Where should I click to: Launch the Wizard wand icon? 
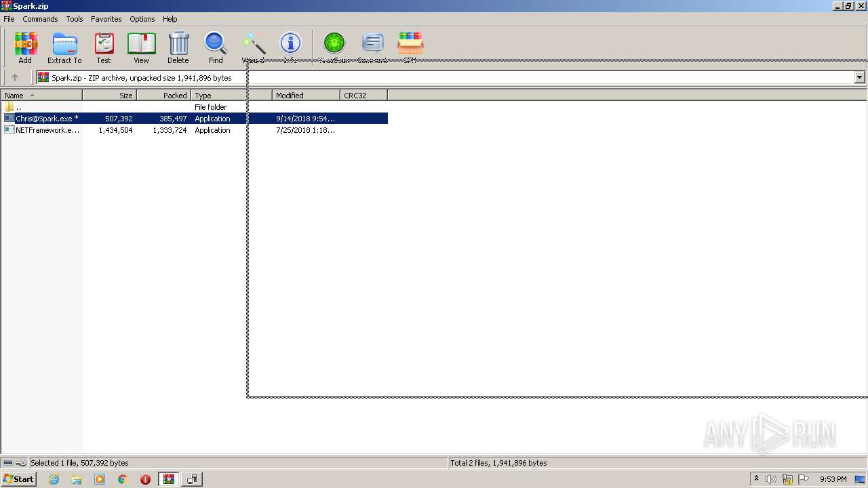[x=254, y=44]
